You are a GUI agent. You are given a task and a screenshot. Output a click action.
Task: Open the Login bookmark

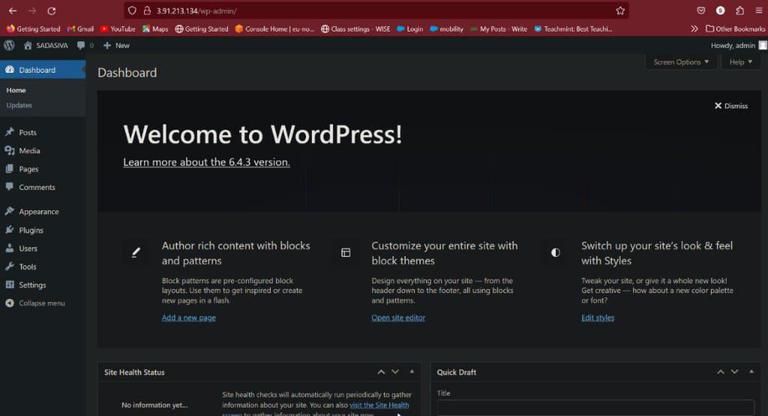coord(410,29)
